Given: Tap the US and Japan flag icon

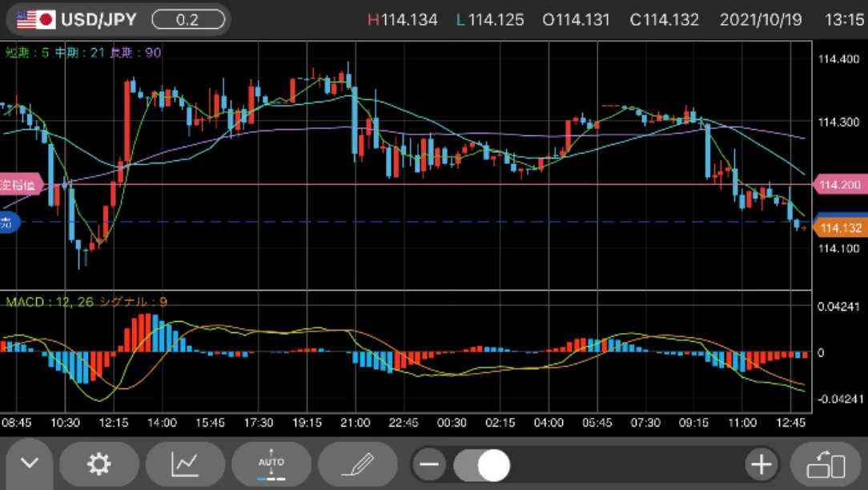Looking at the screenshot, I should pyautogui.click(x=36, y=20).
